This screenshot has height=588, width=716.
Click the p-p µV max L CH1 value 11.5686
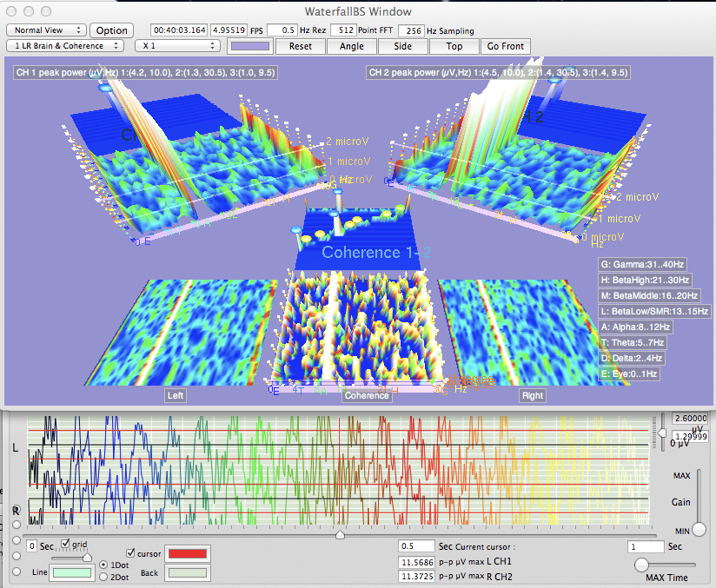(416, 562)
